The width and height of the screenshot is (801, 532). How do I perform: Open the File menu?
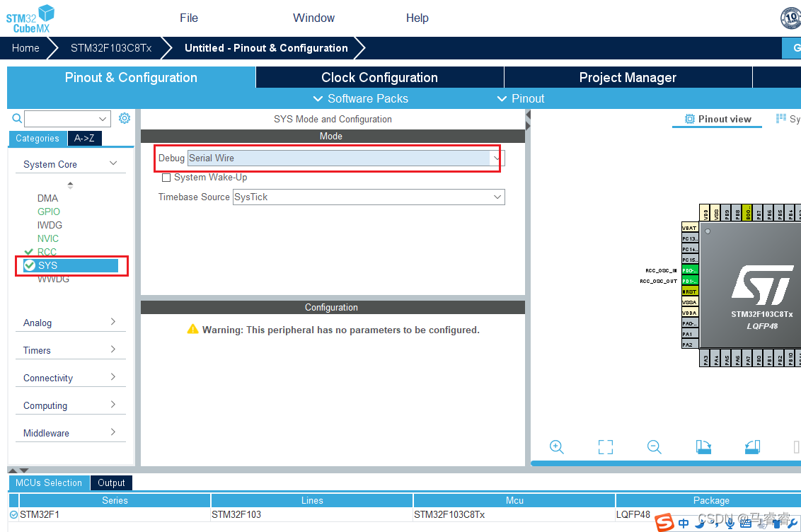188,18
